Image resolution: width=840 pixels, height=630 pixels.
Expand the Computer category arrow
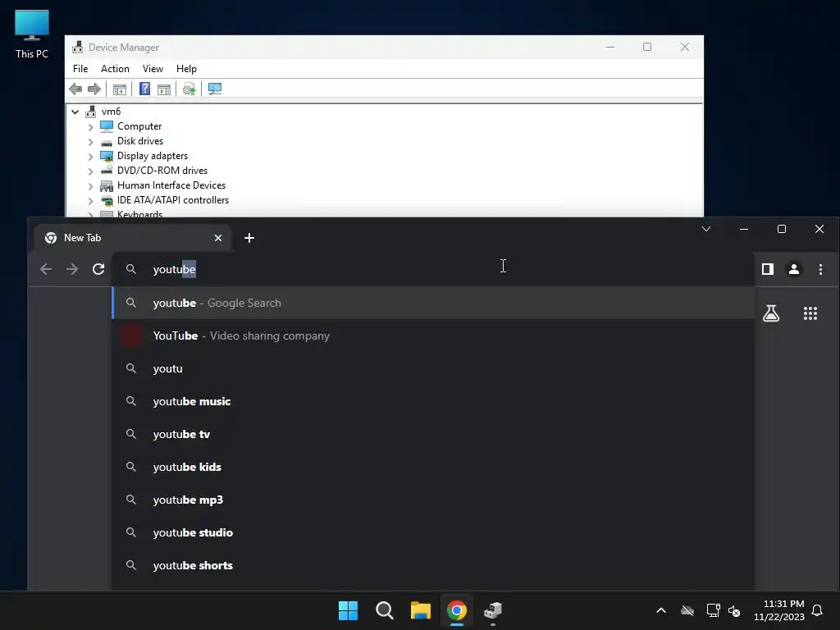pos(90,127)
